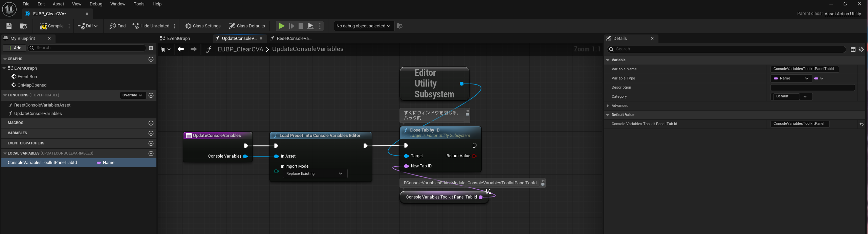Select Event Run in the graph list
The image size is (868, 234).
(x=27, y=77)
